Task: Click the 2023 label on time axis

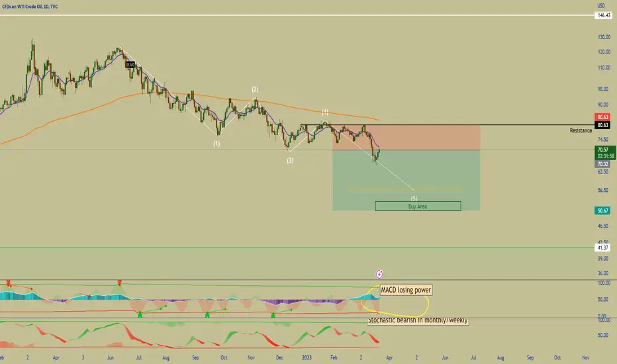Action: [x=307, y=357]
